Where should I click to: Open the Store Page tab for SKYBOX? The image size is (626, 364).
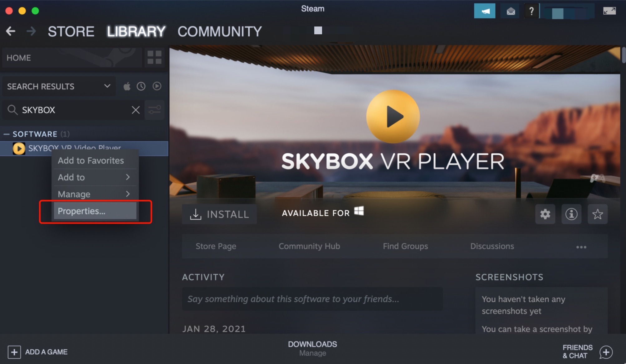(216, 246)
